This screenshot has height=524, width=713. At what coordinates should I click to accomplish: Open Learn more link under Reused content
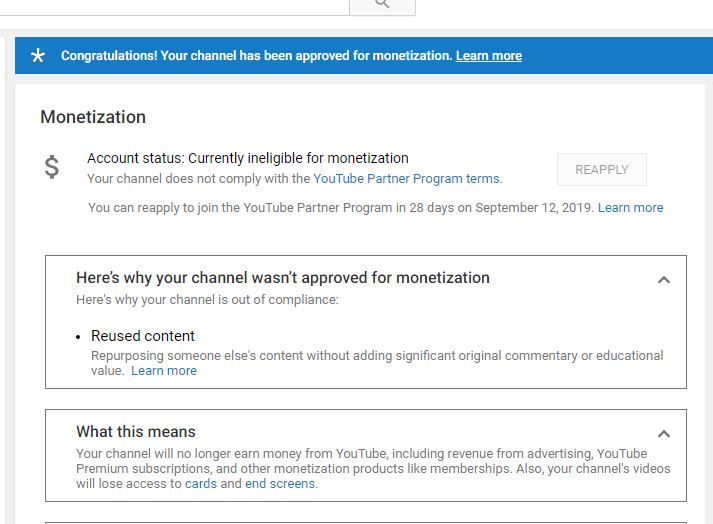164,371
